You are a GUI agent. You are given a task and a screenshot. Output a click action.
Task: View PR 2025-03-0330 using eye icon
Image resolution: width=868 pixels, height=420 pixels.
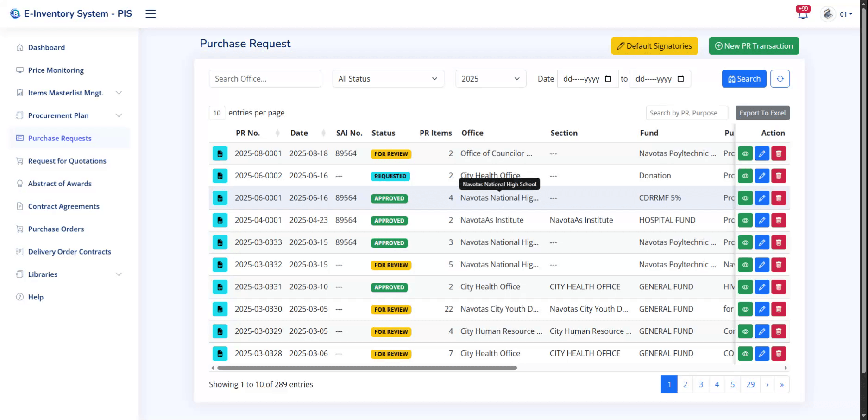pos(745,309)
